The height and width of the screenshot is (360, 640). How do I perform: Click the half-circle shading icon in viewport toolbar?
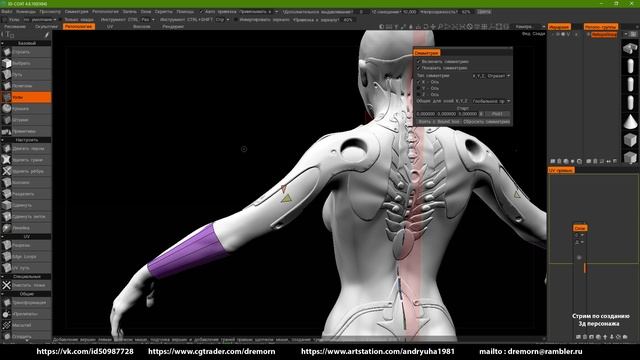382,27
